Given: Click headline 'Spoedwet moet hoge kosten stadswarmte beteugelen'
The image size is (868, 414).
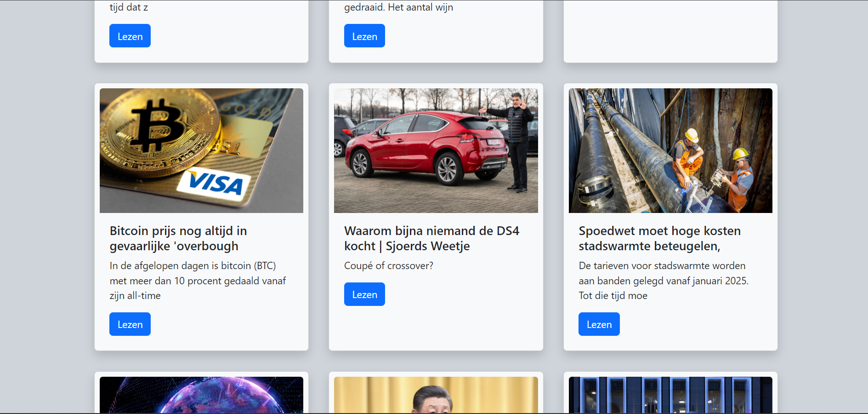Looking at the screenshot, I should click(659, 238).
